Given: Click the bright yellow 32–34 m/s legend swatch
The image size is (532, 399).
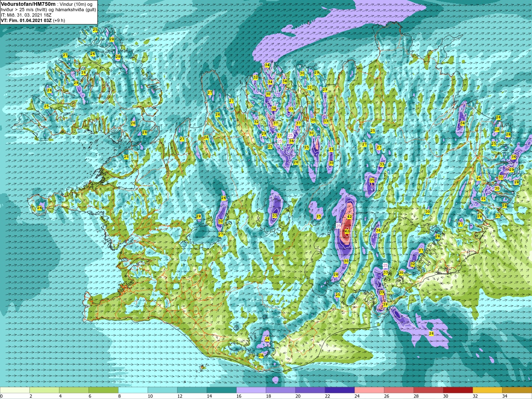Looking at the screenshot, I should click(x=487, y=390).
